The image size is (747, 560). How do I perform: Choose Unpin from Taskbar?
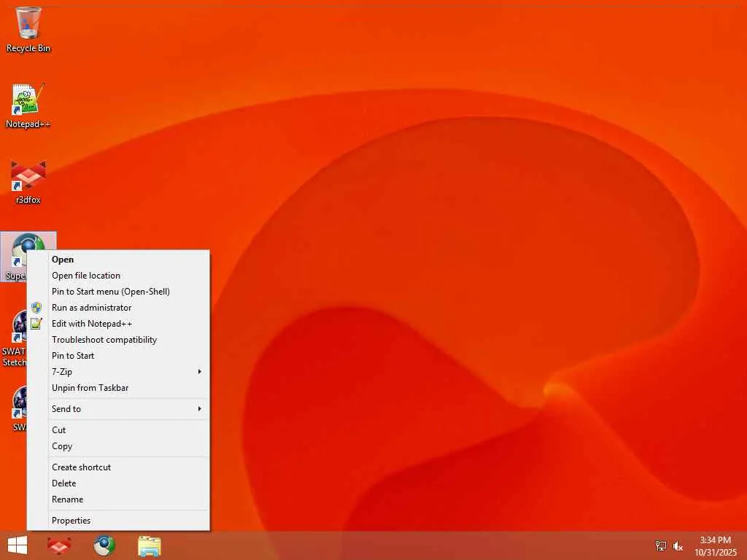[x=118, y=388]
